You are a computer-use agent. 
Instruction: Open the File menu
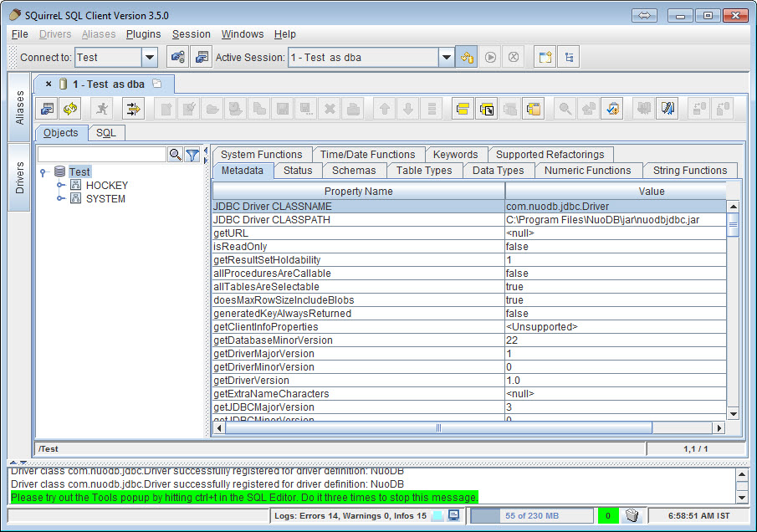pos(20,34)
